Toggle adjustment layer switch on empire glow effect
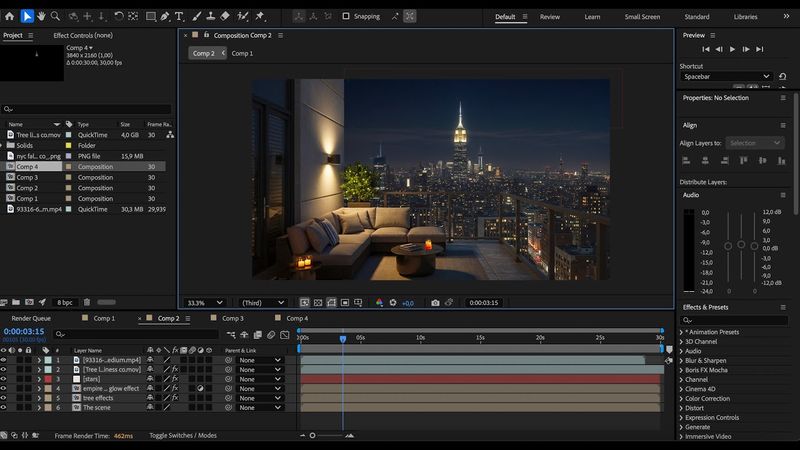This screenshot has width=800, height=450. [201, 388]
